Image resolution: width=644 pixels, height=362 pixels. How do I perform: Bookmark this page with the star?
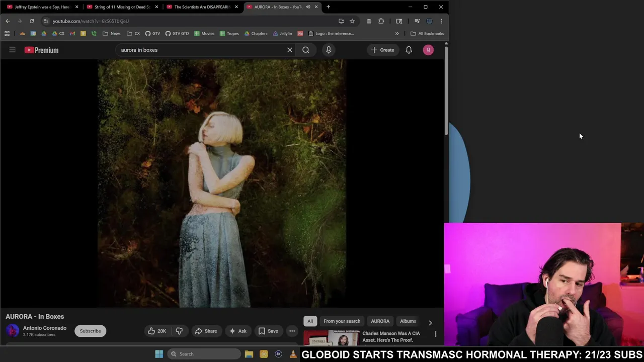tap(352, 21)
